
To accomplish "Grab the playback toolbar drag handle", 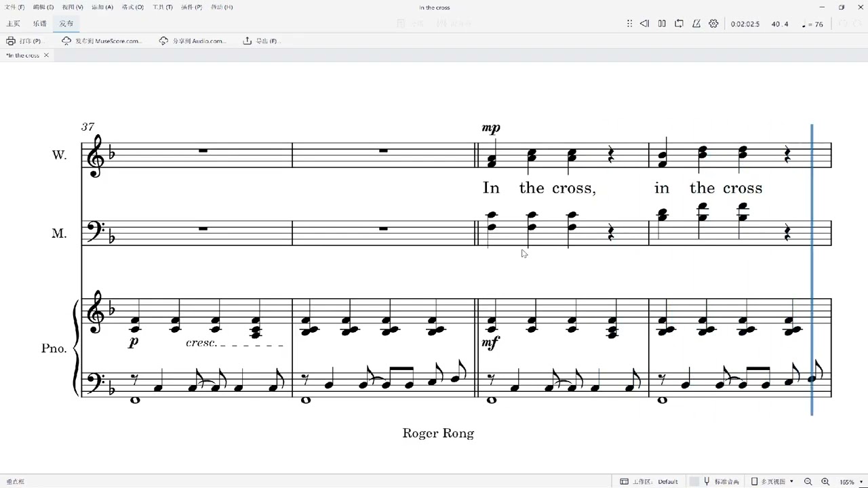I will (629, 24).
